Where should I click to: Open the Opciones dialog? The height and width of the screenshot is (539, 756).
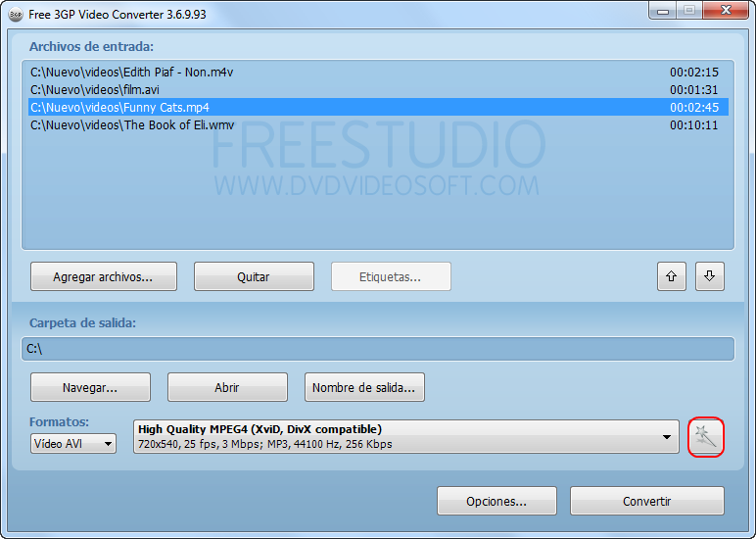click(496, 501)
